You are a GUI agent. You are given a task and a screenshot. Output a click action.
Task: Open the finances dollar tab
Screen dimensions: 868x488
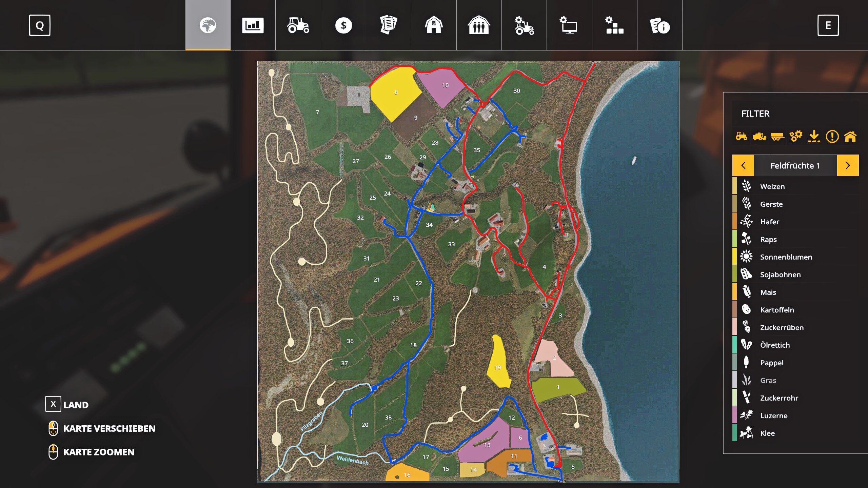tap(343, 25)
